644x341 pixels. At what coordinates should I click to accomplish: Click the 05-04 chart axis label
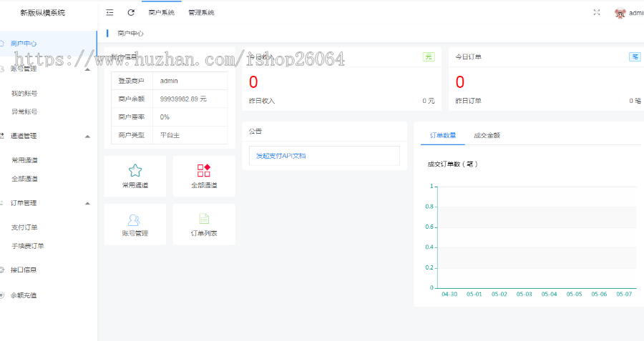pos(549,294)
